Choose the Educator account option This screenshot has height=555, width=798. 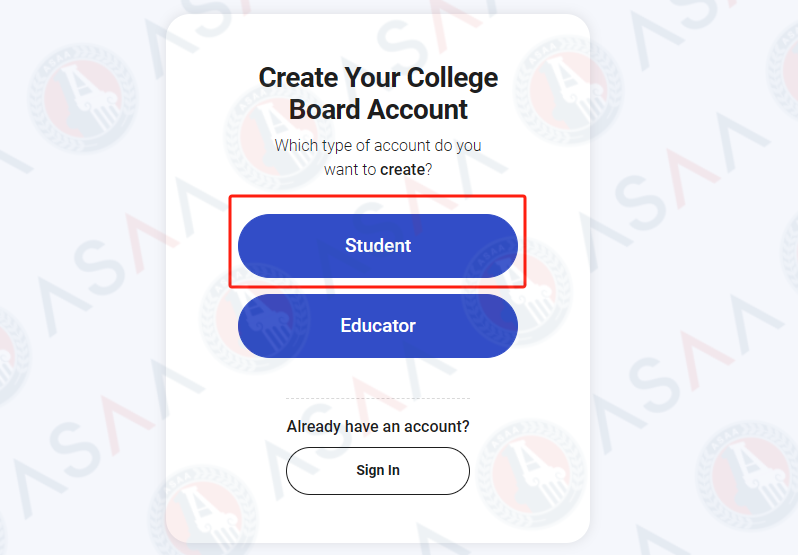377,326
